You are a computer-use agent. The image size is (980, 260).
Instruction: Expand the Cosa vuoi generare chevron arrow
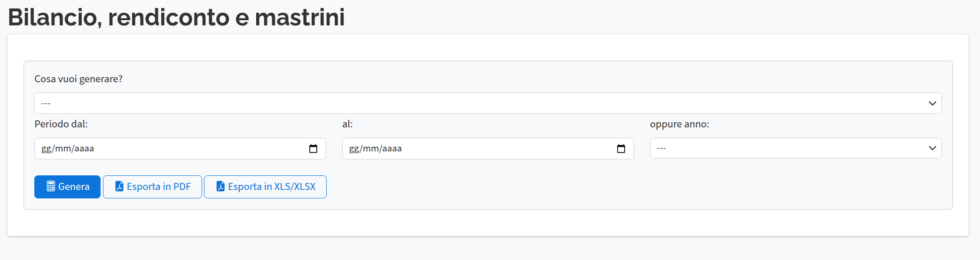pos(932,103)
